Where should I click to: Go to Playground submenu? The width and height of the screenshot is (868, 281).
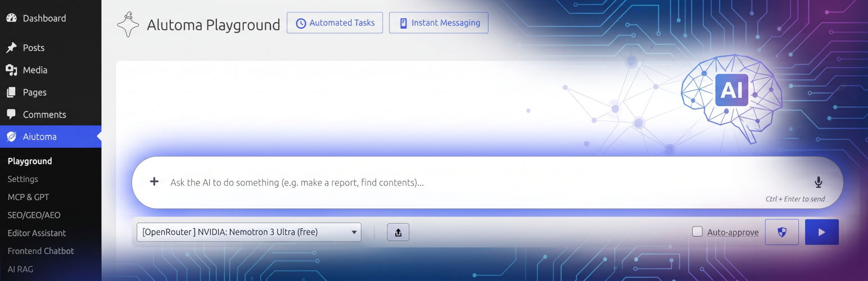[x=30, y=161]
